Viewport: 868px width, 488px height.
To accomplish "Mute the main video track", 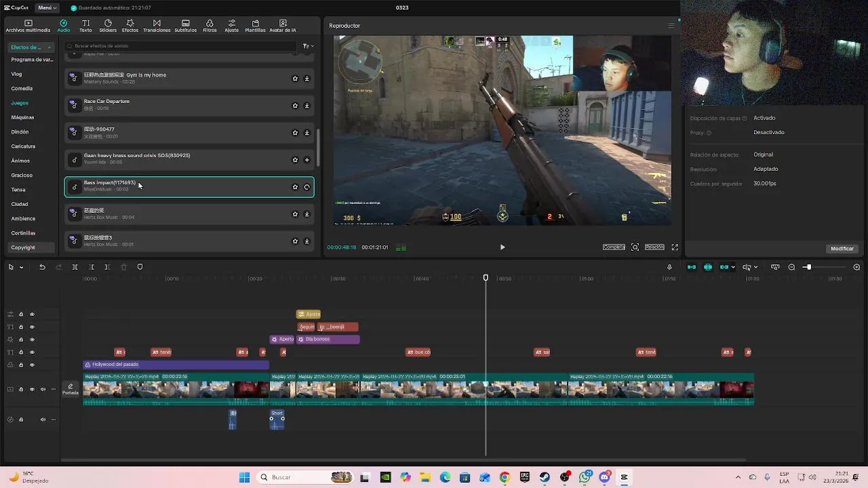I will click(x=43, y=390).
